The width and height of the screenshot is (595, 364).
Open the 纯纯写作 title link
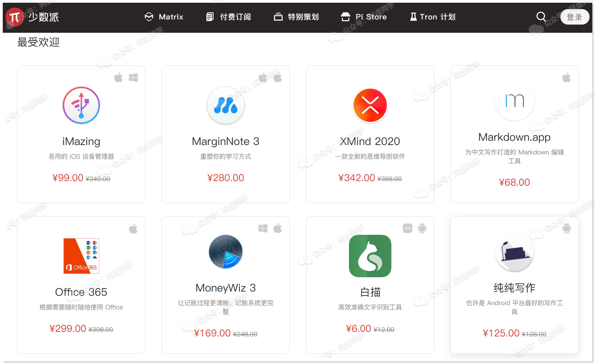tap(515, 288)
